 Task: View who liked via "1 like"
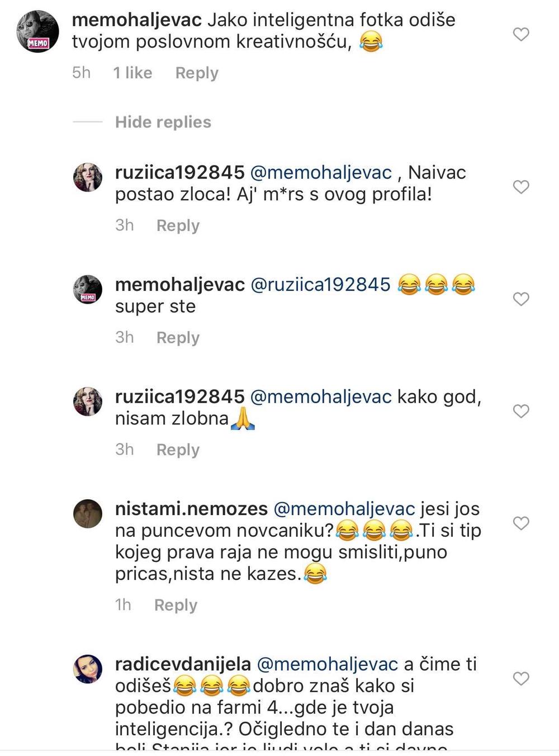(x=132, y=73)
